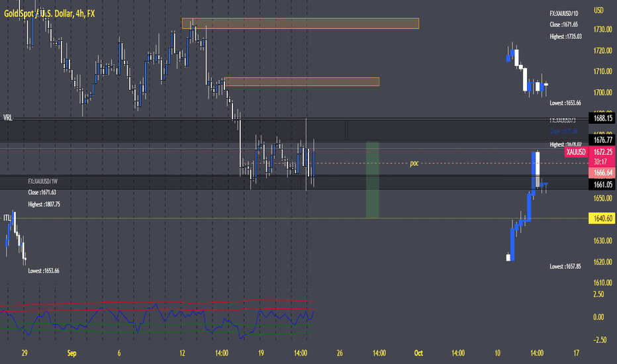
Task: Click the Gold Spot / U.S. Dollar chart title
Action: (x=49, y=14)
